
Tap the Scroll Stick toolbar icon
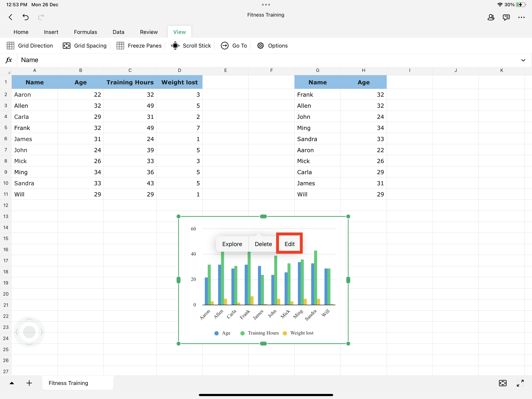[175, 46]
